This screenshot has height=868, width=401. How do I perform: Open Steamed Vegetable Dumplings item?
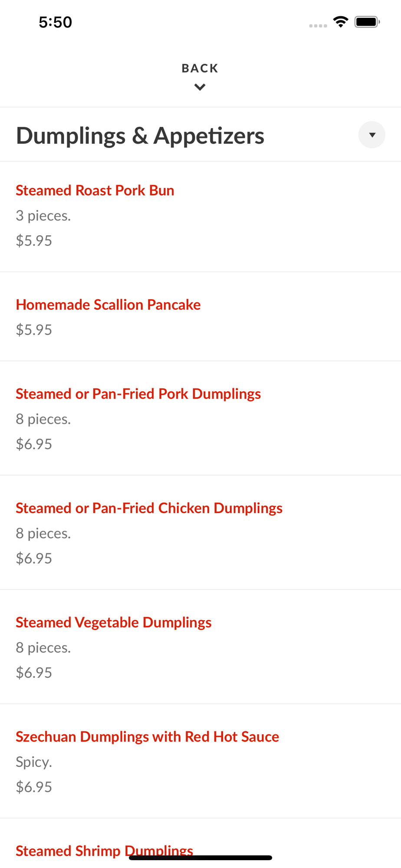tap(113, 622)
